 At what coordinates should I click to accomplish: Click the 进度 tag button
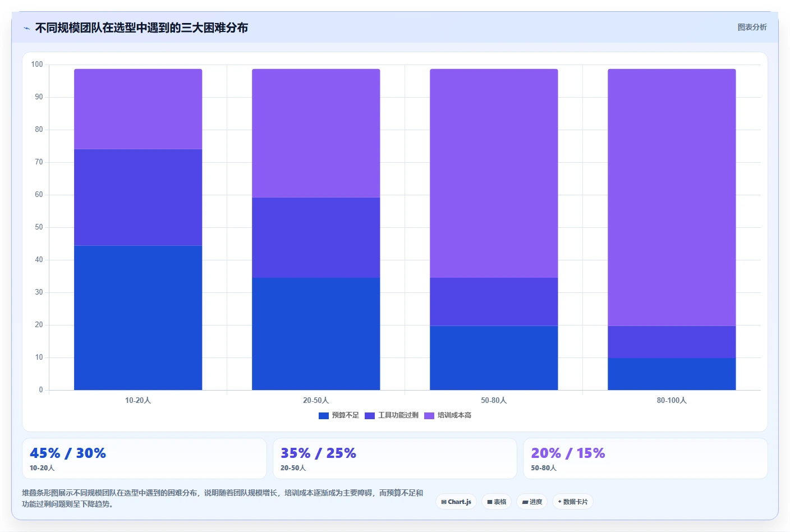[532, 502]
